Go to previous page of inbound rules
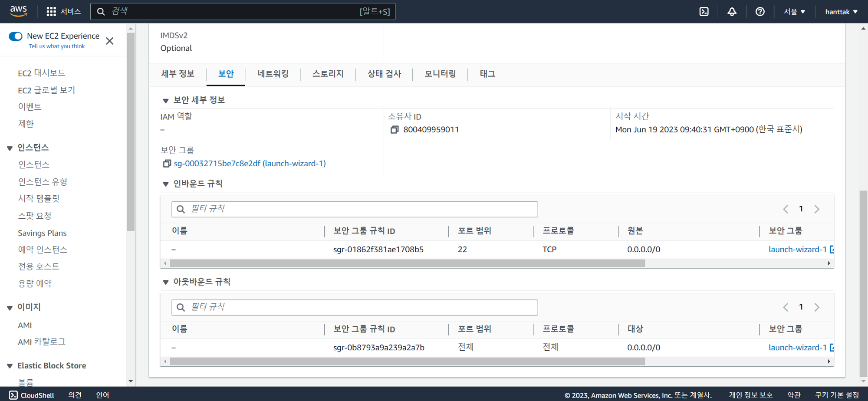868x401 pixels. (786, 209)
